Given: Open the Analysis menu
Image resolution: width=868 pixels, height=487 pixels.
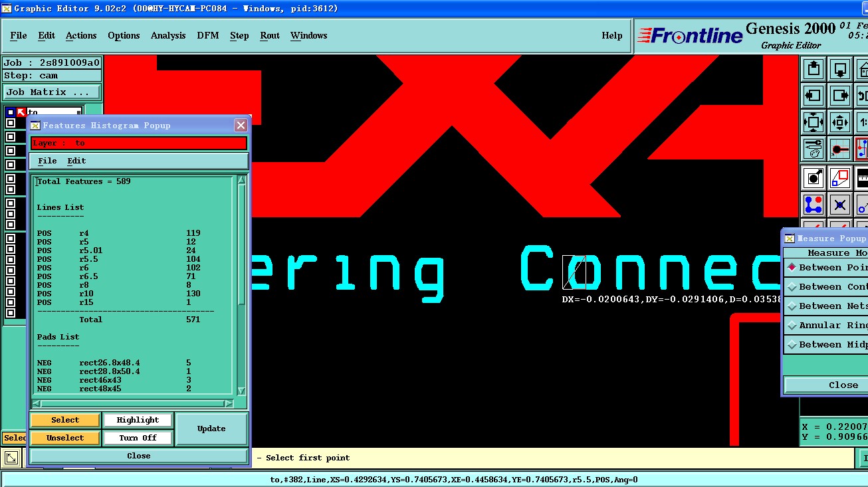Looking at the screenshot, I should [168, 35].
